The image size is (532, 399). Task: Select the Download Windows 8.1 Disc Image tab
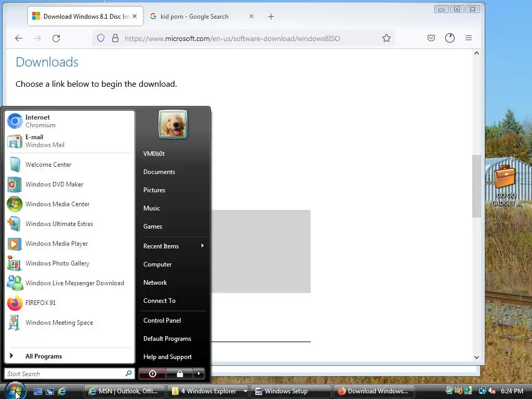(x=85, y=16)
